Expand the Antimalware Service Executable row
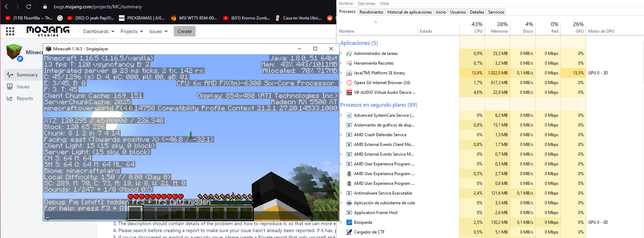Viewport: 644px width, 238px height. [x=341, y=193]
